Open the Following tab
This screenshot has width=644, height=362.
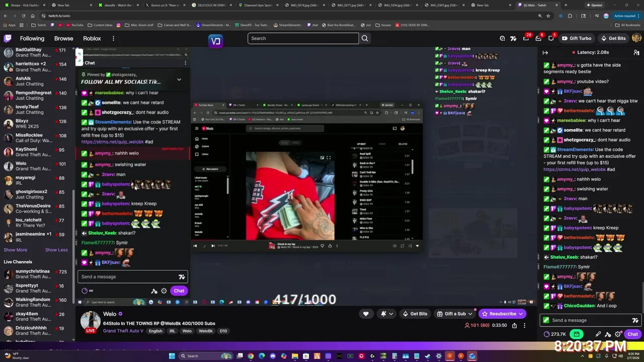click(x=32, y=38)
